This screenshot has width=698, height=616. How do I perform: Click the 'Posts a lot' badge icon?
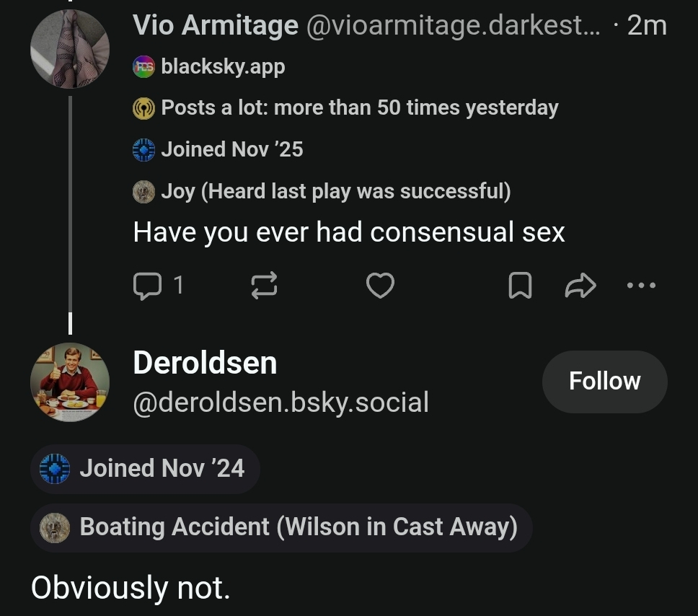coord(144,108)
